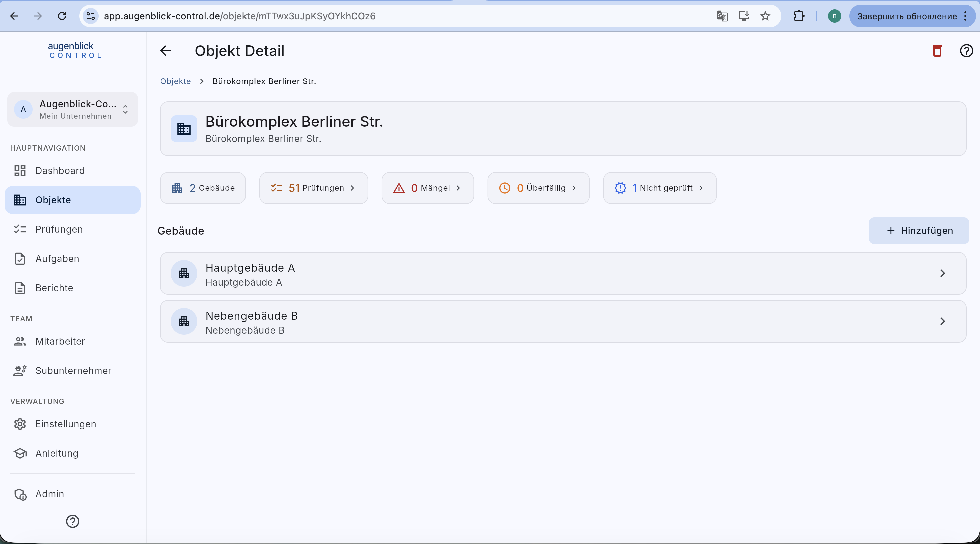The width and height of the screenshot is (980, 544).
Task: Open the 1 Nicht geprüft chip
Action: pos(660,188)
